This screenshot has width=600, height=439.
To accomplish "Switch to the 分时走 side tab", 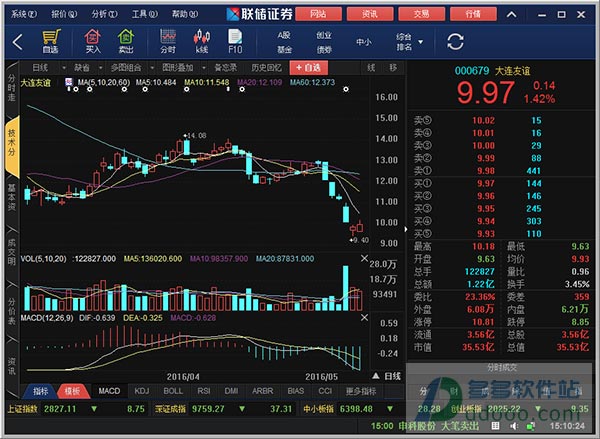I will pyautogui.click(x=12, y=88).
